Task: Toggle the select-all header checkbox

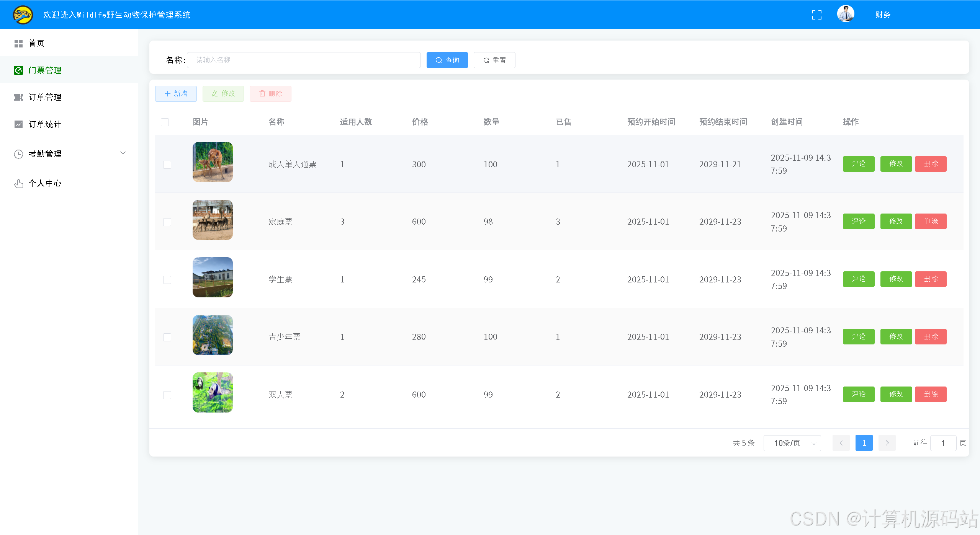Action: 165,122
